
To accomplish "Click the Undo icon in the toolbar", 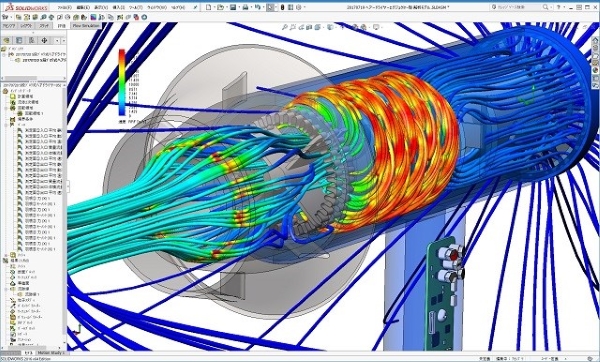I will [257, 7].
